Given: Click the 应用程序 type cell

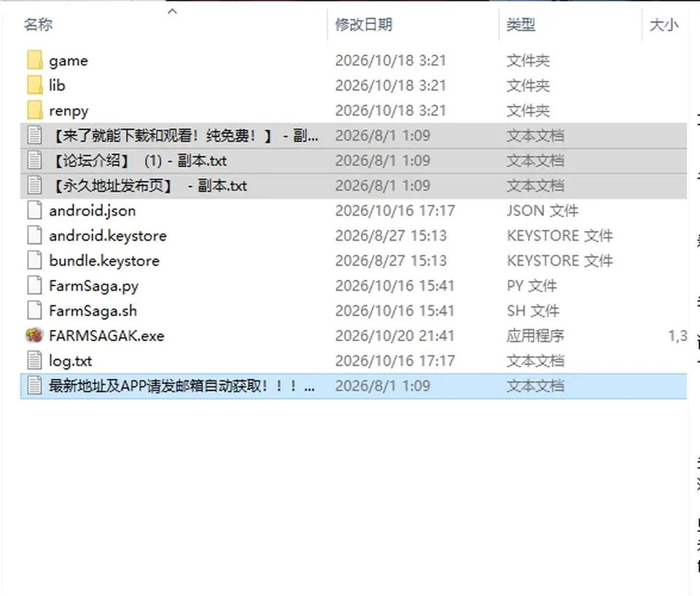Looking at the screenshot, I should [535, 335].
